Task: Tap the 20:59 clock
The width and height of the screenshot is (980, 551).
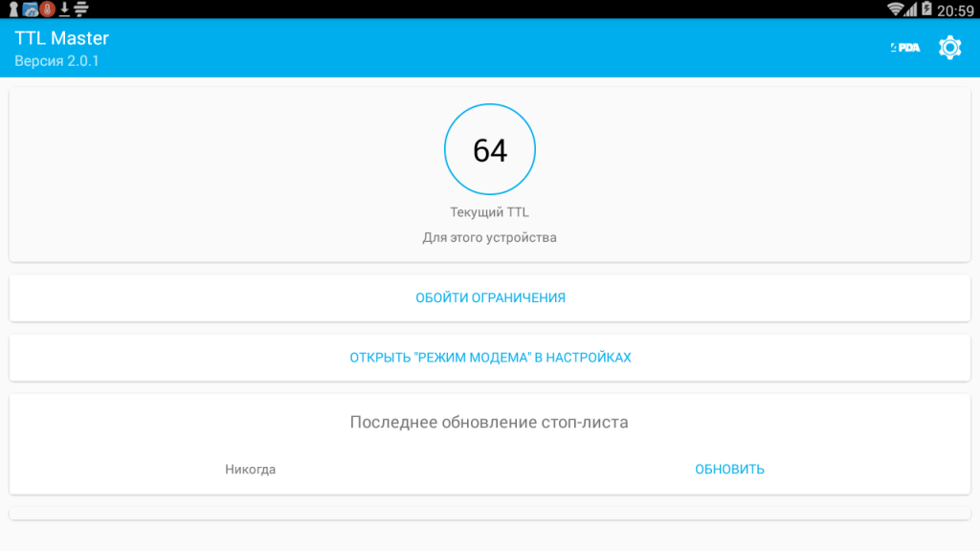Action: pyautogui.click(x=955, y=10)
